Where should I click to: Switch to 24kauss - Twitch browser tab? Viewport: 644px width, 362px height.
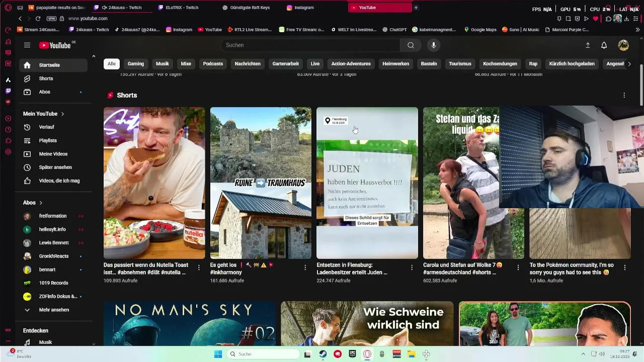(121, 8)
